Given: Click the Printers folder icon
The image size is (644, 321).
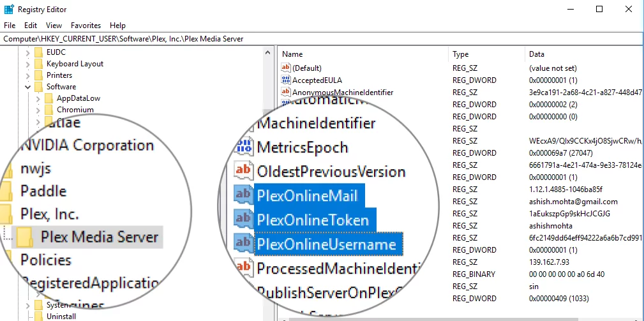Looking at the screenshot, I should tap(39, 75).
